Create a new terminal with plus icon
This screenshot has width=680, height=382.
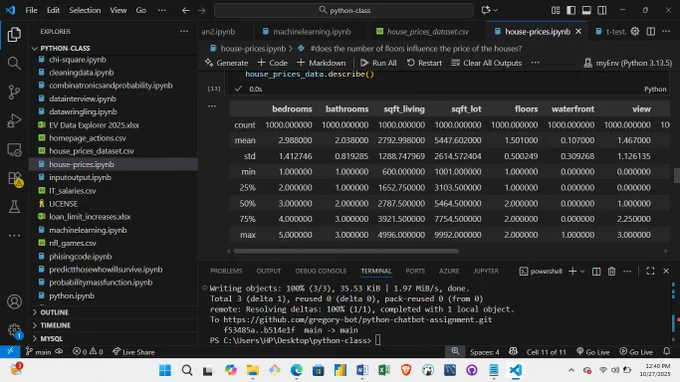572,271
